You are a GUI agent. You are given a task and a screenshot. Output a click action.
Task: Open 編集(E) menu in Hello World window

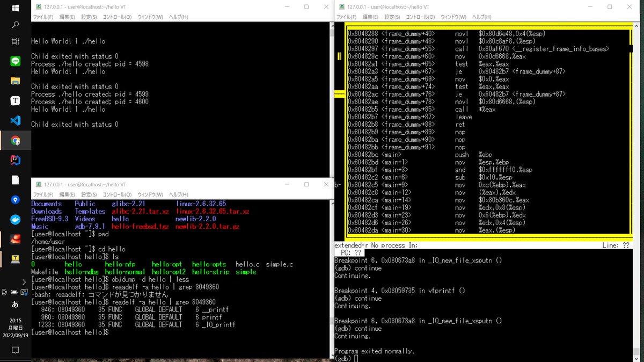point(67,17)
